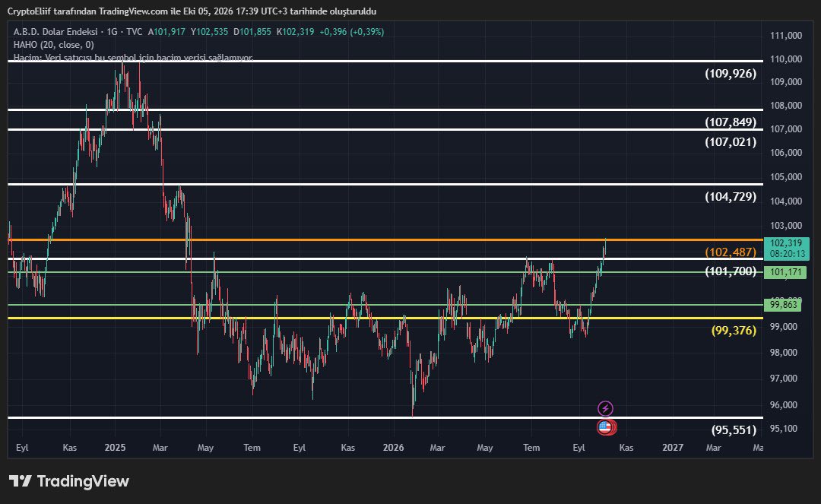Click the Hacim volume data notice text
Screen dimensions: 821x504
tap(134, 58)
